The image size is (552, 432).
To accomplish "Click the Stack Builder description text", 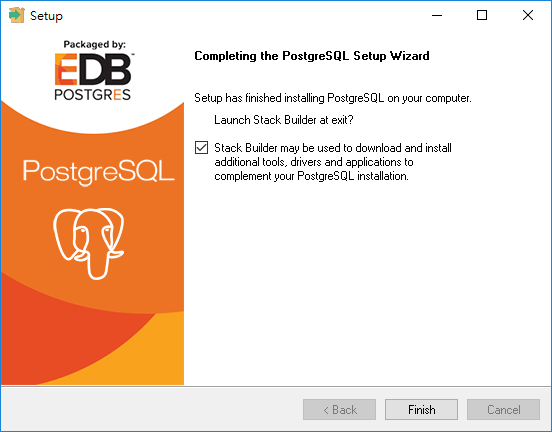I will (x=333, y=162).
